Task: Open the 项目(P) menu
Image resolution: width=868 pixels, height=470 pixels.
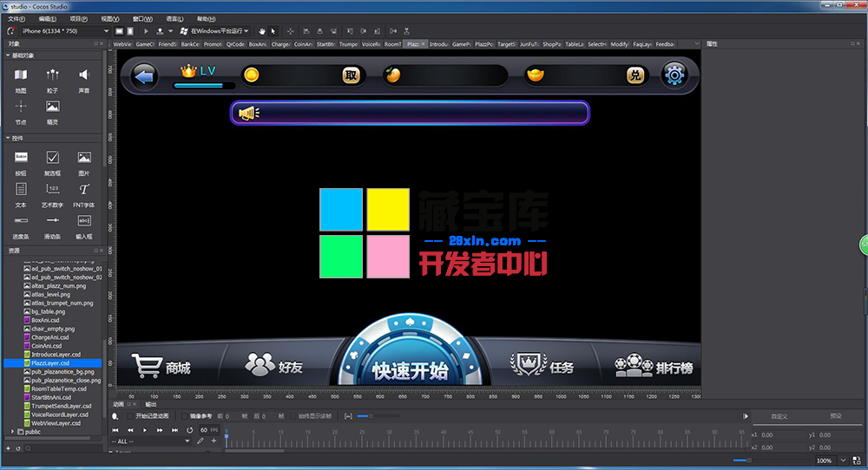Action: (79, 19)
